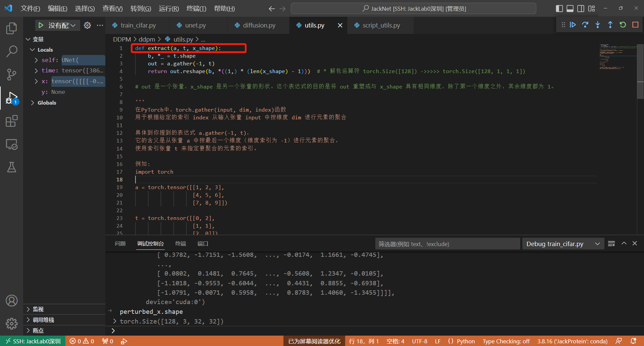Viewport: 644px width, 346px height.
Task: Click the debug Step Into button
Action: [598, 25]
